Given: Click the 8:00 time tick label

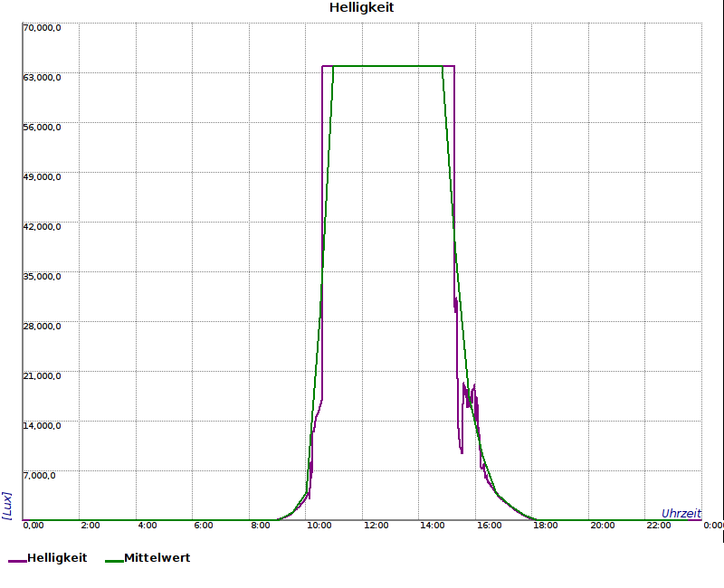Looking at the screenshot, I should pos(261,526).
